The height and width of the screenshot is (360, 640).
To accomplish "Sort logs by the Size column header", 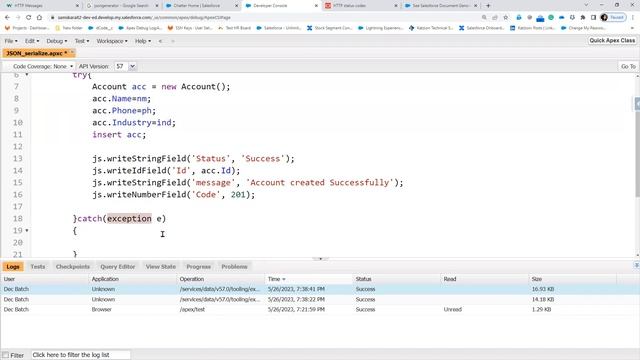I will (573, 279).
